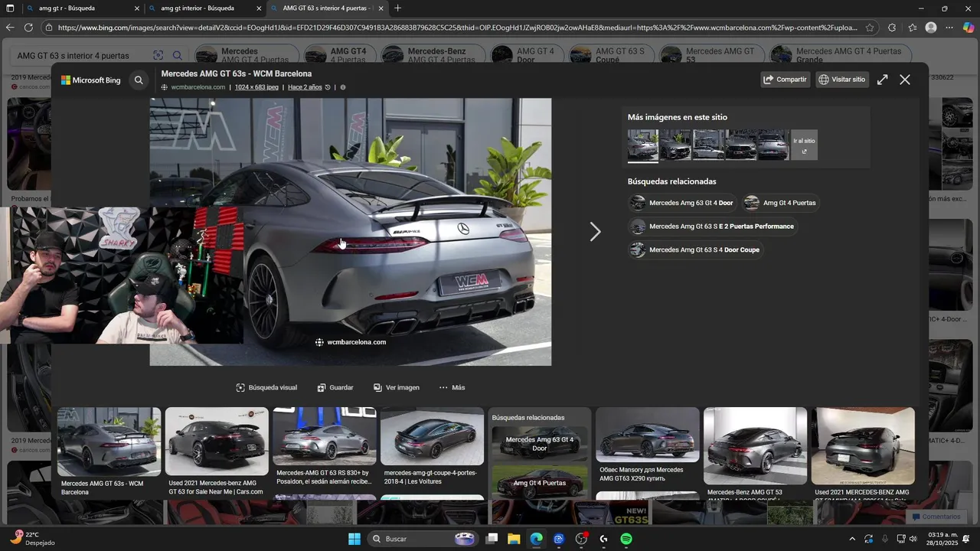Viewport: 980px width, 551px height.
Task: Switch to the amg gt interior - Búsqueda tab
Action: [204, 8]
